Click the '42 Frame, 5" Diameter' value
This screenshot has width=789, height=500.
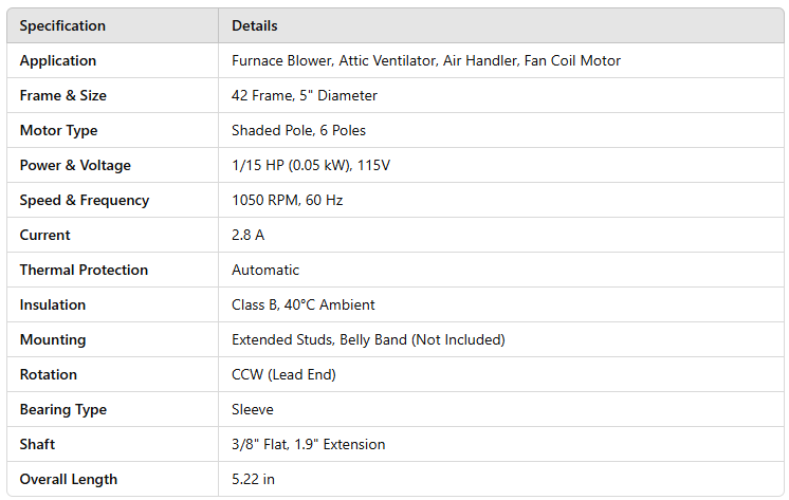point(304,96)
